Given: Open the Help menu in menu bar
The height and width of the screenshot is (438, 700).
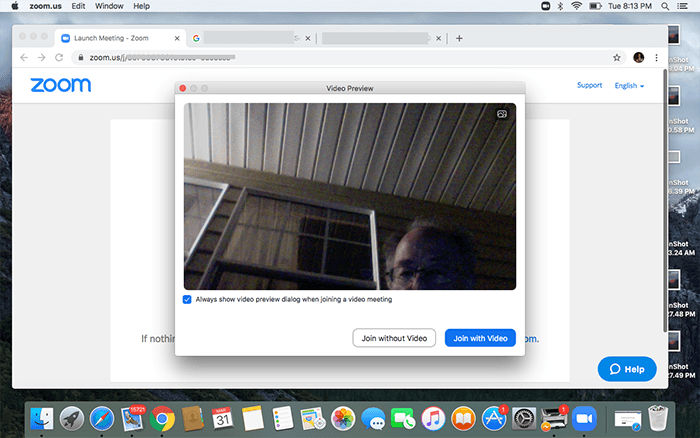Looking at the screenshot, I should tap(142, 6).
